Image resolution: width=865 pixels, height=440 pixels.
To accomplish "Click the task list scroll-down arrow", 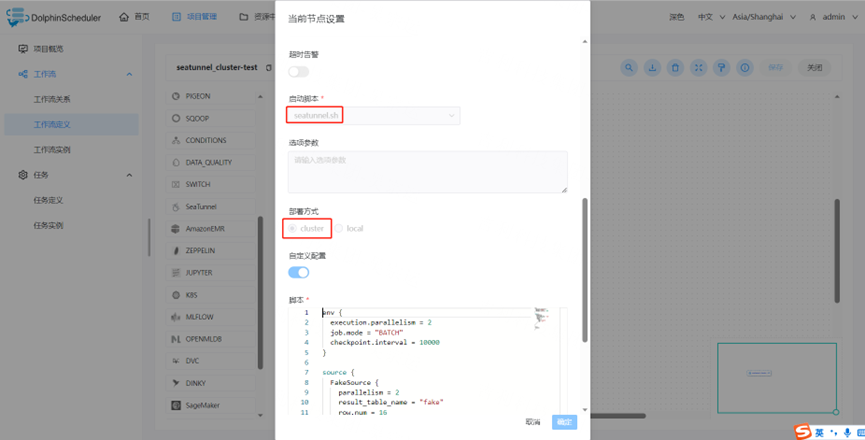I will click(260, 415).
